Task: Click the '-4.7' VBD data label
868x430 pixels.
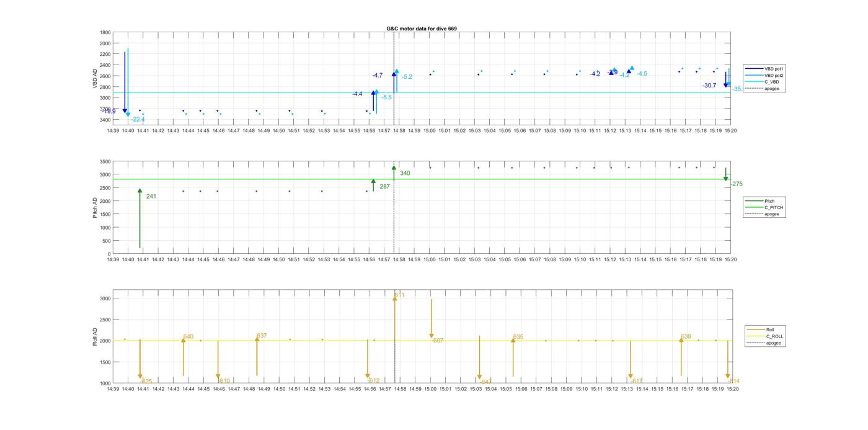Action: point(377,75)
